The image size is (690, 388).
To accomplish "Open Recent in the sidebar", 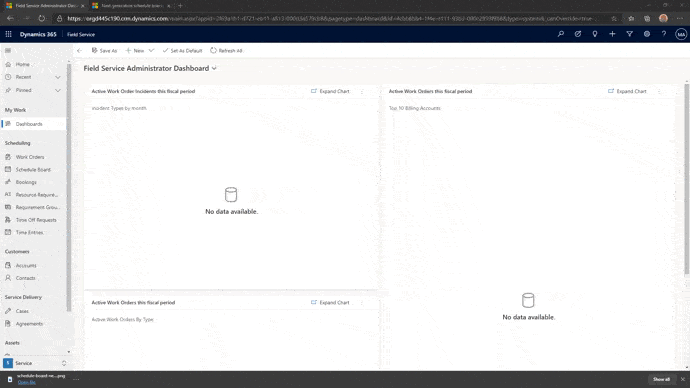I will [x=23, y=77].
